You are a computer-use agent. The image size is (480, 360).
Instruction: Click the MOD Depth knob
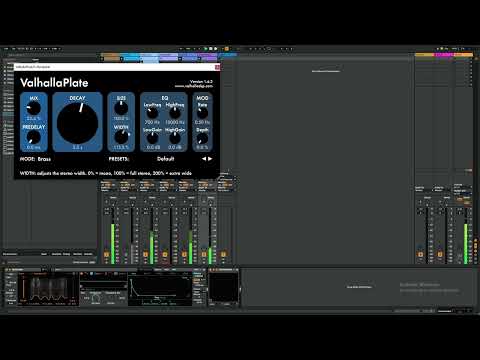point(202,138)
